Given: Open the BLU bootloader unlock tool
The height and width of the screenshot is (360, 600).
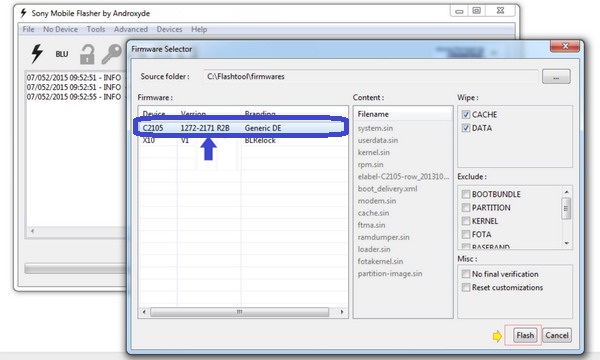Looking at the screenshot, I should tap(62, 54).
